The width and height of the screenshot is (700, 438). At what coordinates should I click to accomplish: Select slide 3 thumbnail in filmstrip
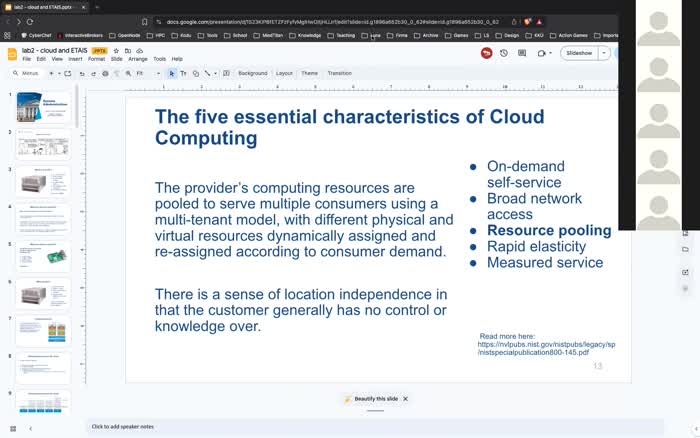(43, 182)
